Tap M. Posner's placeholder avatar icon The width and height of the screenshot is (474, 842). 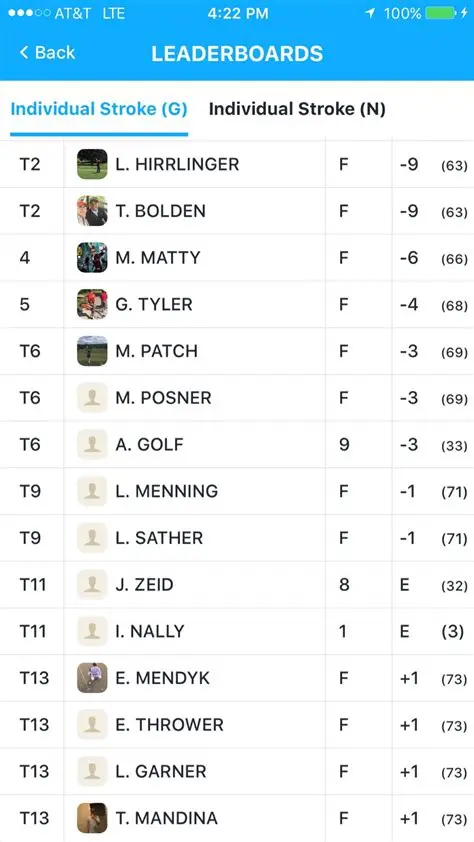pyautogui.click(x=92, y=398)
